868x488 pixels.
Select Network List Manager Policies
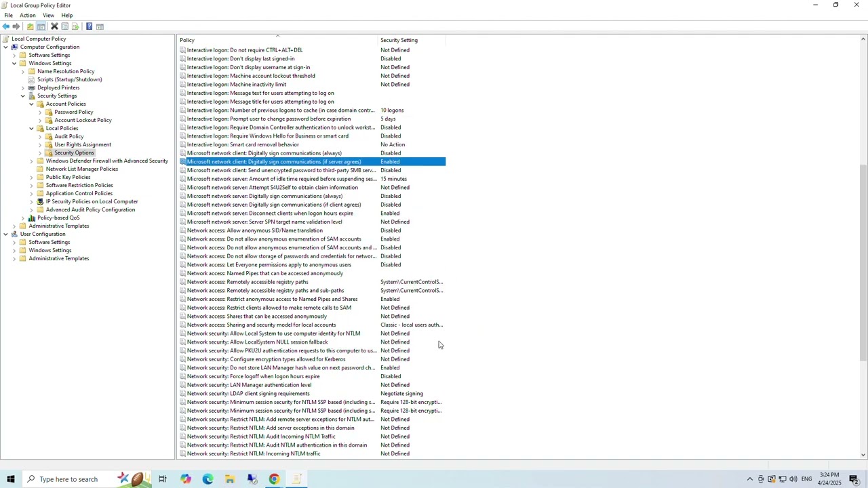[81, 169]
